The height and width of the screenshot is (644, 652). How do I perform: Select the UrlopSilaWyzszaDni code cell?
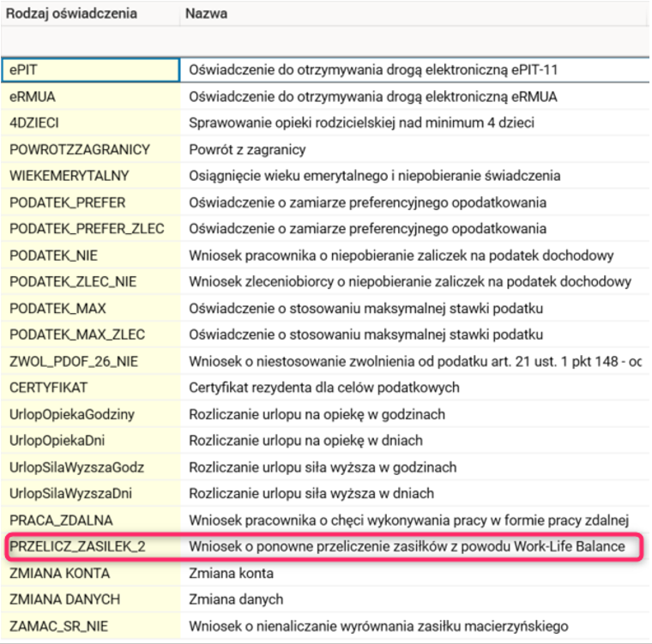pos(91,493)
